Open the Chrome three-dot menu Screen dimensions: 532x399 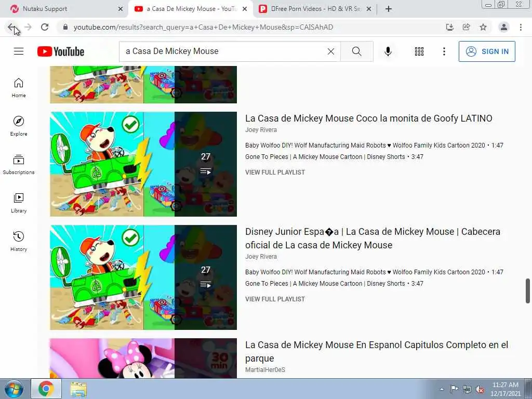coord(521,27)
